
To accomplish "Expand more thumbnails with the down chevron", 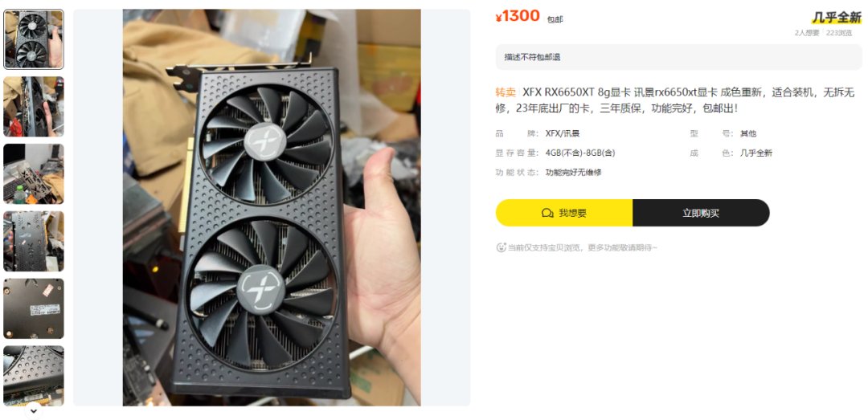I will 33,410.
